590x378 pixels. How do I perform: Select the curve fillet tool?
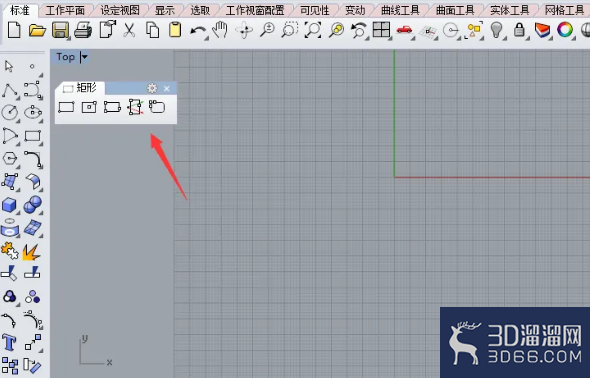pyautogui.click(x=33, y=158)
